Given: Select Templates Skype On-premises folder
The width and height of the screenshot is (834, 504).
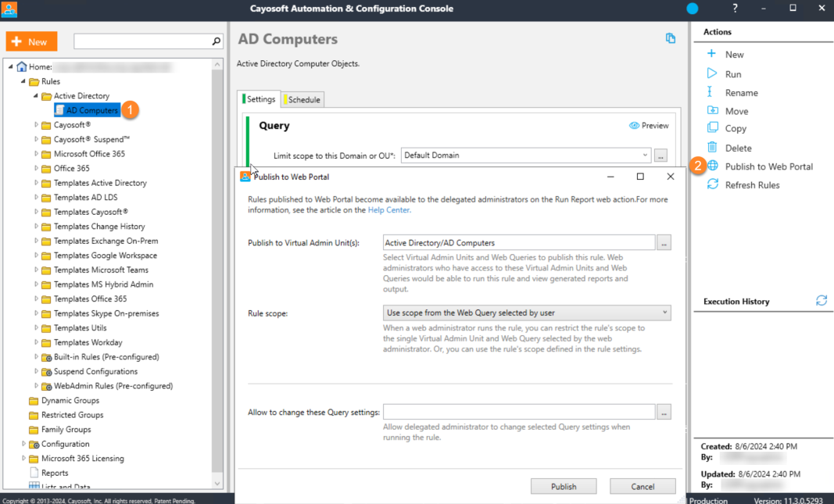Looking at the screenshot, I should 106,313.
